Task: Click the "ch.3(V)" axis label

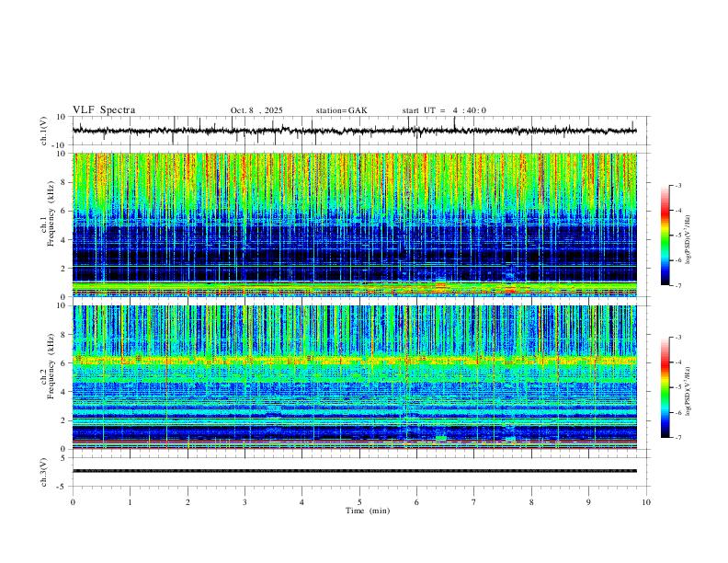Action: 44,472
